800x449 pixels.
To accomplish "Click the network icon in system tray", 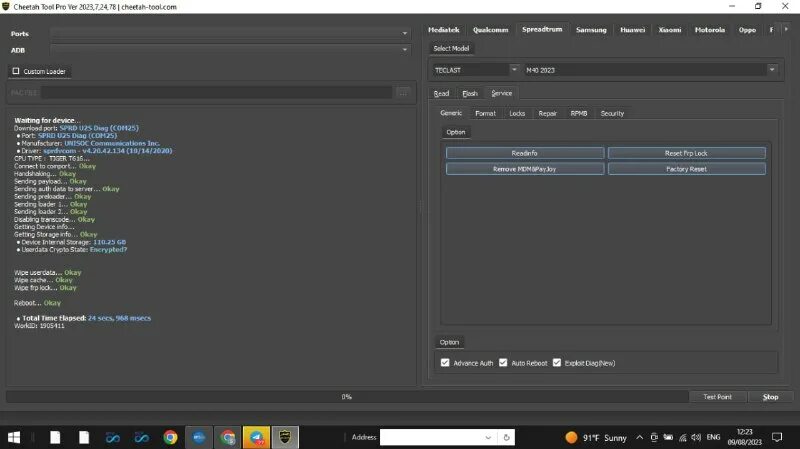I will pos(682,437).
